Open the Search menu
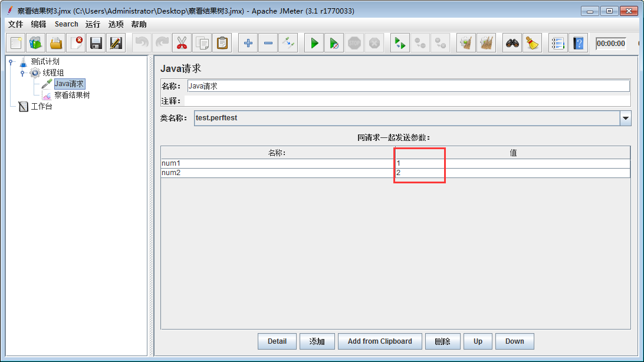 click(66, 24)
